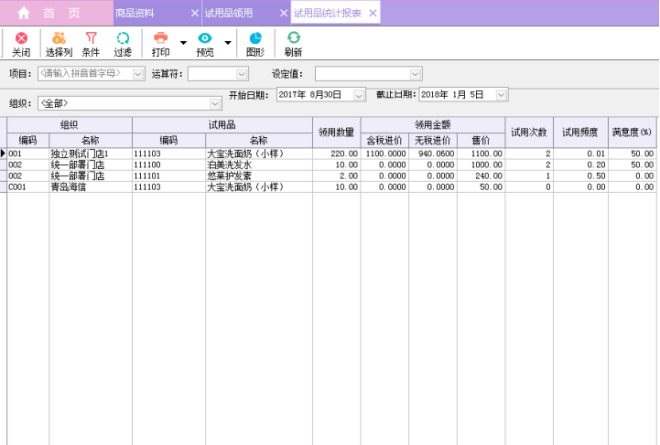Click the 条件 filter funnel icon
Viewport: 660px width, 445px height.
[x=91, y=38]
